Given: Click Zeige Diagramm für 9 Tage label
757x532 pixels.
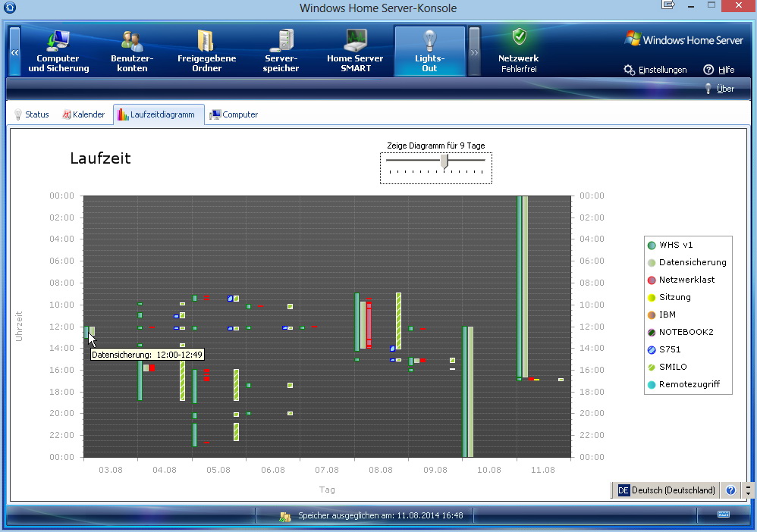Looking at the screenshot, I should point(436,146).
